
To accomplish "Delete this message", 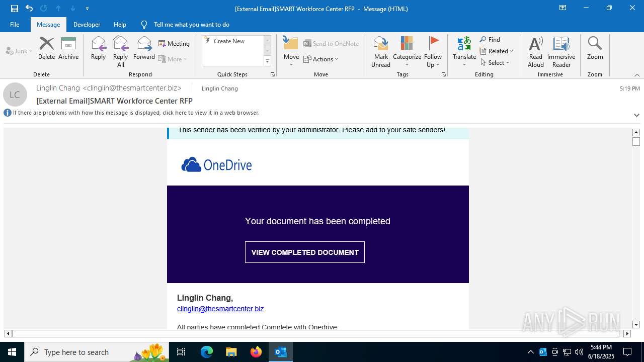I will [x=46, y=49].
